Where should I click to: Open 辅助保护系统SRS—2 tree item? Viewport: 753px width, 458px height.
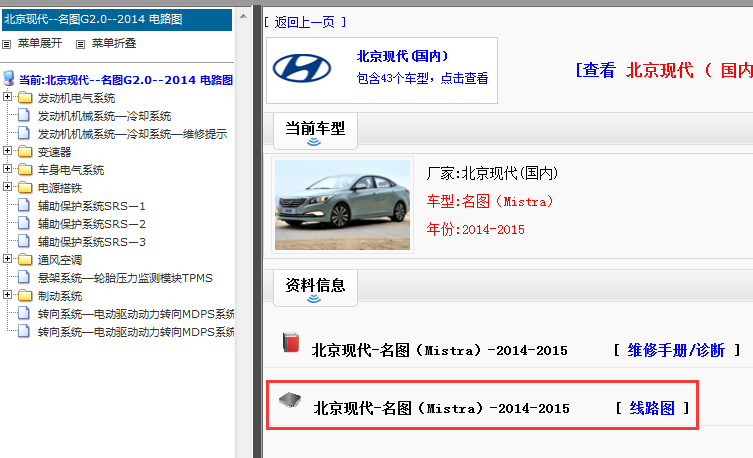pyautogui.click(x=91, y=224)
